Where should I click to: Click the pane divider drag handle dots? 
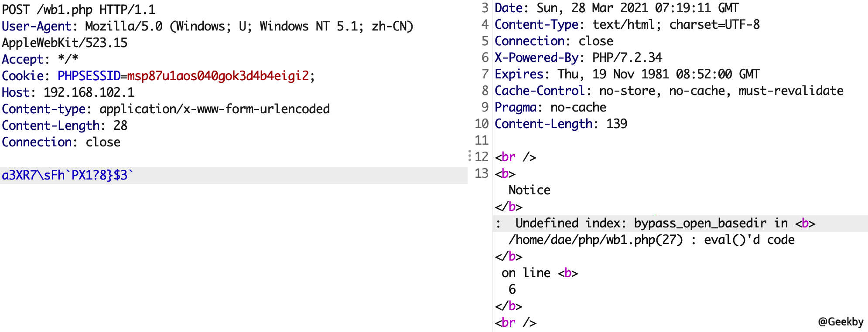(x=469, y=156)
